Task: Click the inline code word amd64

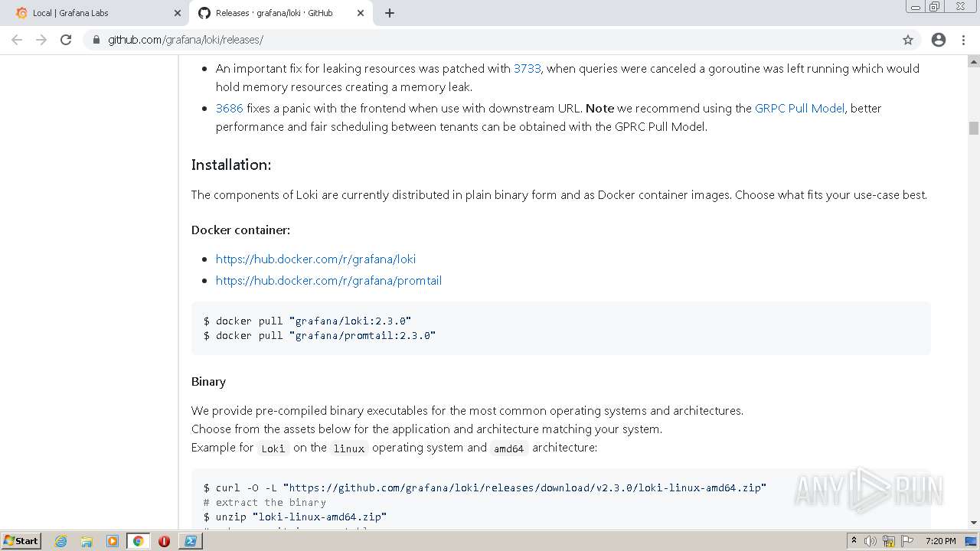Action: (508, 448)
